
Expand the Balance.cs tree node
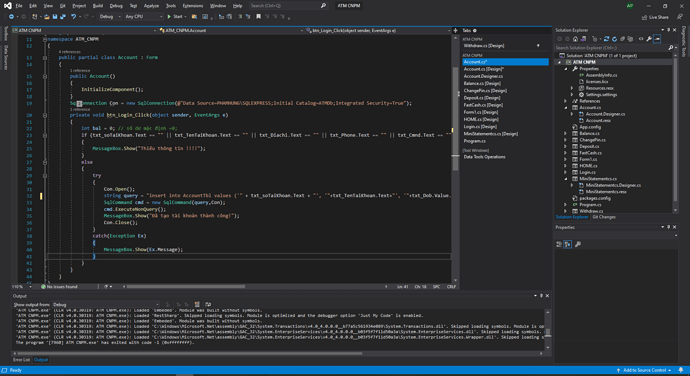click(566, 133)
